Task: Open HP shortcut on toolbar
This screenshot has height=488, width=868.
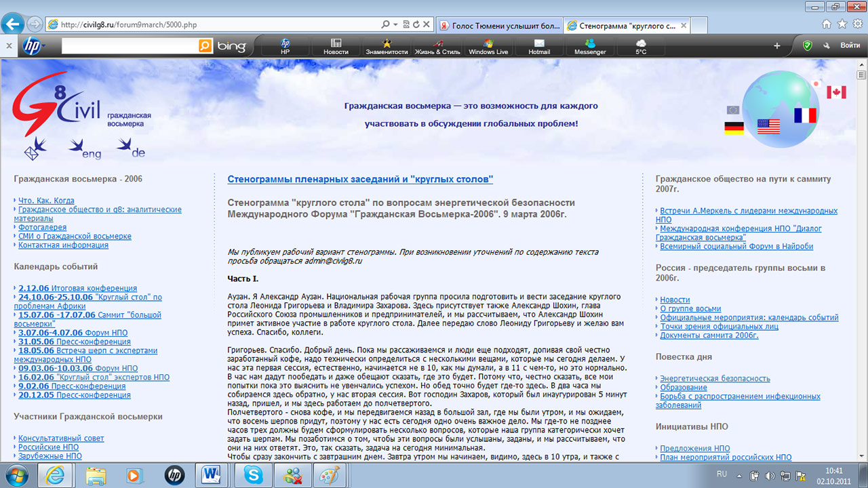Action: pos(285,46)
